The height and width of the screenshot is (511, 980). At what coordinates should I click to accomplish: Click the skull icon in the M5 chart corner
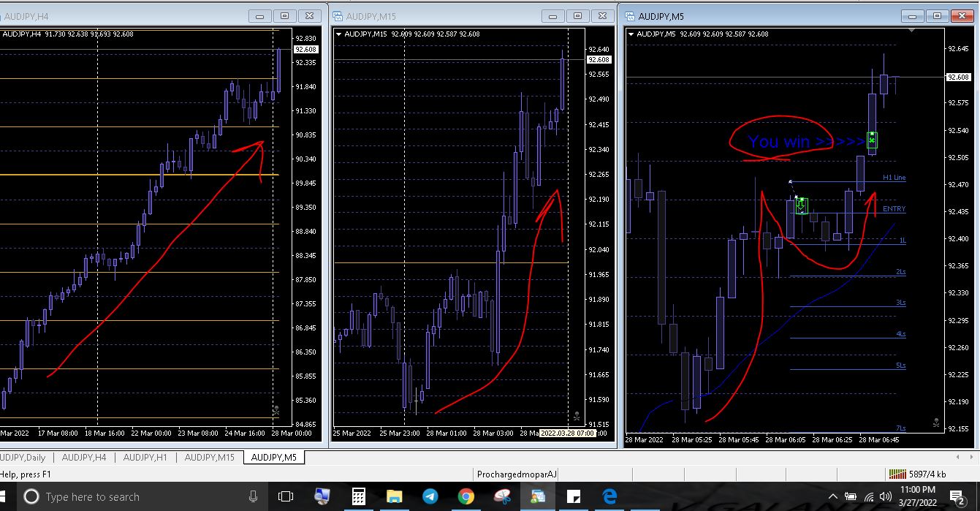coord(936,422)
